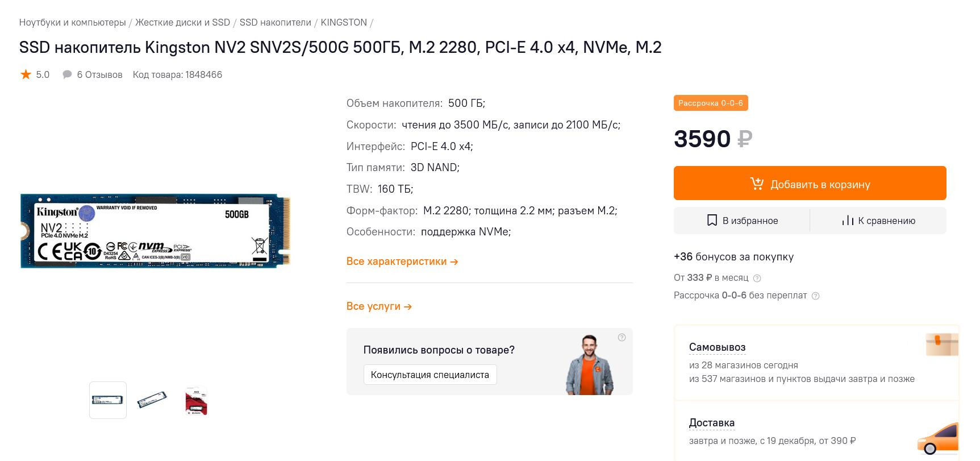Open KINGSTON brand breadcrumb

pos(344,23)
